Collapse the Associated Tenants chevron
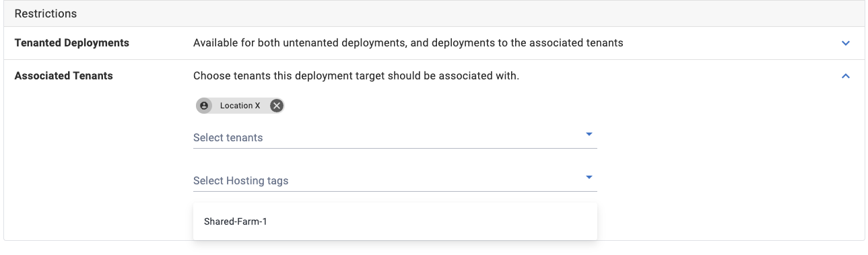 point(846,76)
